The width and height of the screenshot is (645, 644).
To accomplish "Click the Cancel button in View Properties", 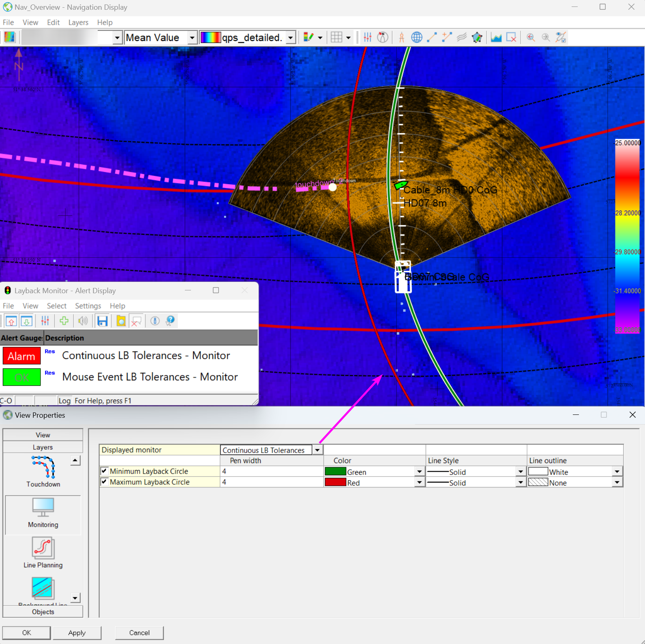I will pos(139,633).
